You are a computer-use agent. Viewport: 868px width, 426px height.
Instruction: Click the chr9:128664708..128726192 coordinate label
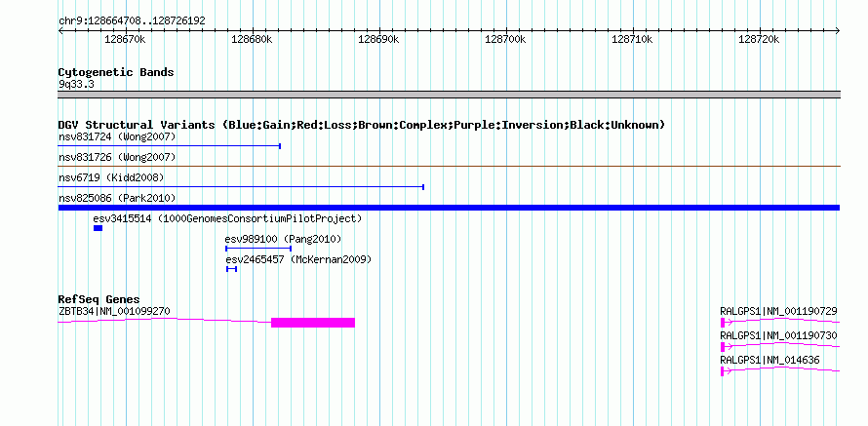click(x=132, y=21)
